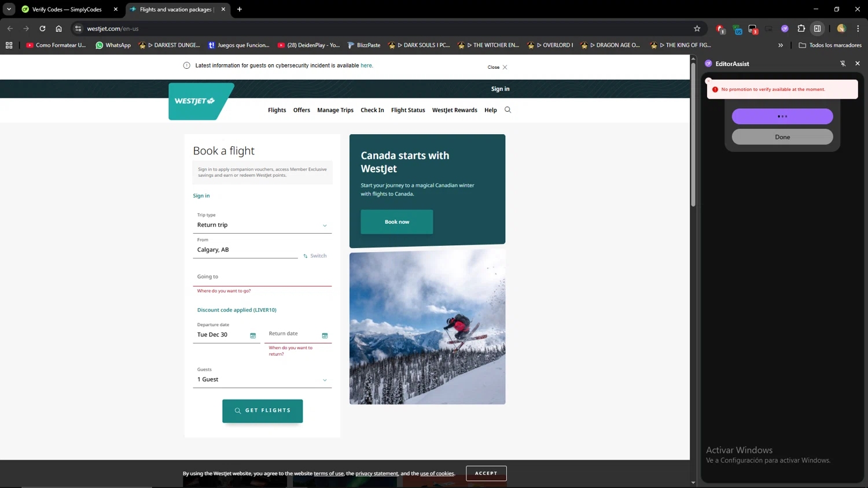Click the extension icon with US badge

pyautogui.click(x=737, y=29)
